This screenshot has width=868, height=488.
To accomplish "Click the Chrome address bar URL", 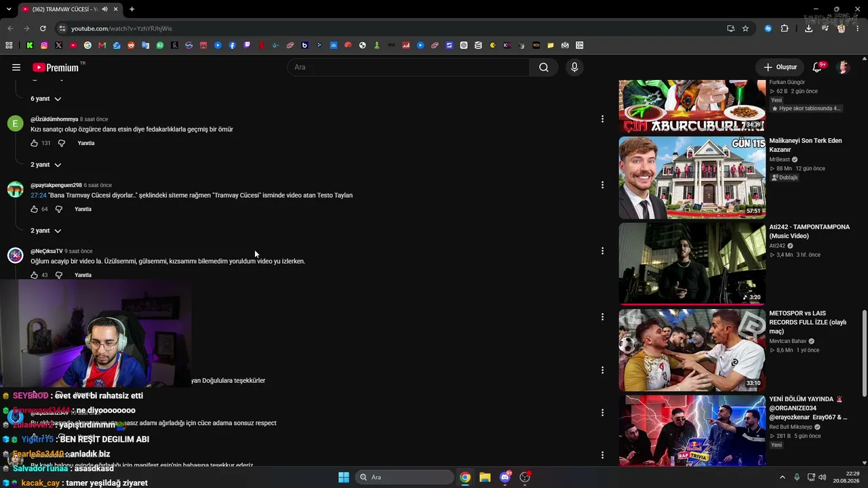I will click(x=121, y=28).
